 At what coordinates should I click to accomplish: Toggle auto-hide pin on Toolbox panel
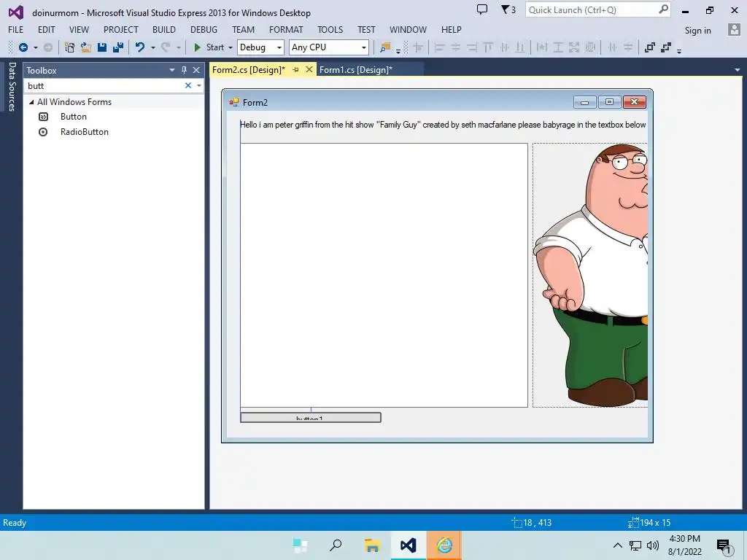pyautogui.click(x=184, y=70)
